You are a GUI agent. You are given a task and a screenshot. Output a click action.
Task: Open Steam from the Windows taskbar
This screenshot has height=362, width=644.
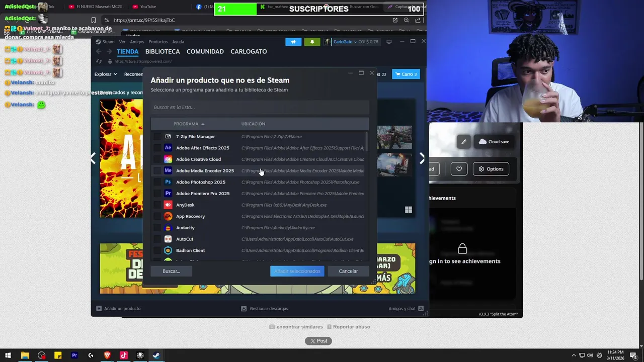156,355
